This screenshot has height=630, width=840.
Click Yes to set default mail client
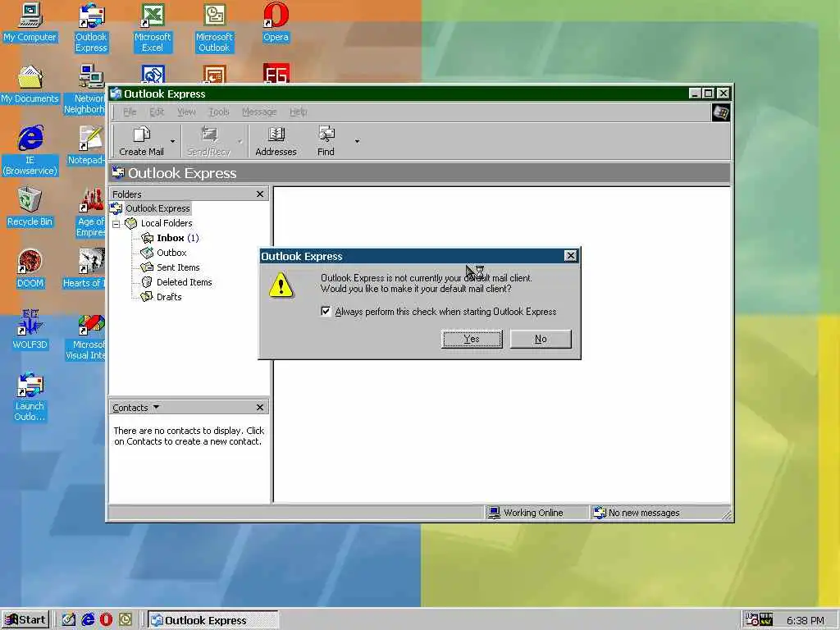point(472,339)
